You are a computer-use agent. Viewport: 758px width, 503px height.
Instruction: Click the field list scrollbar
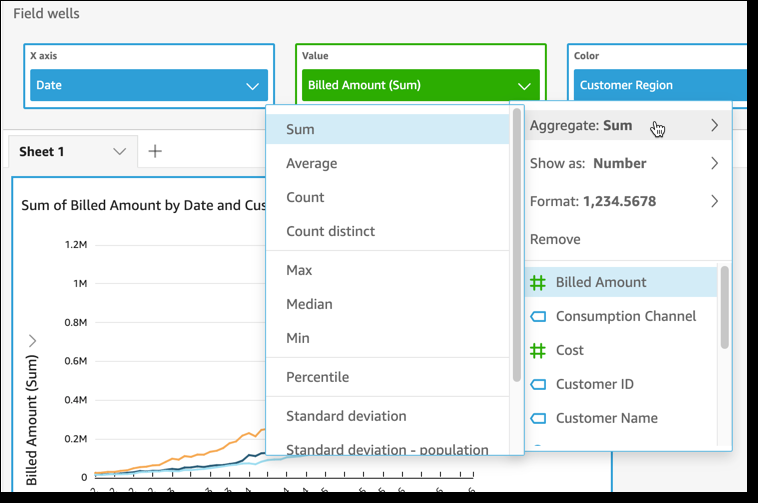click(724, 307)
